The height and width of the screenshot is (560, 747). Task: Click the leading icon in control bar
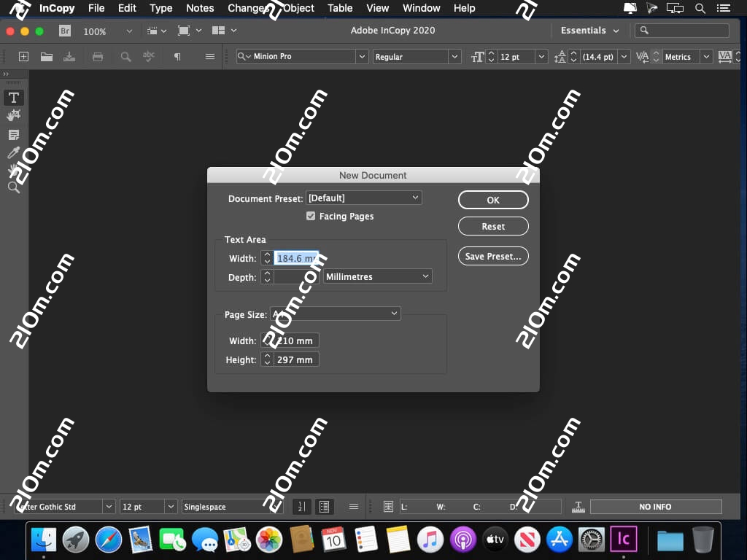coord(560,57)
